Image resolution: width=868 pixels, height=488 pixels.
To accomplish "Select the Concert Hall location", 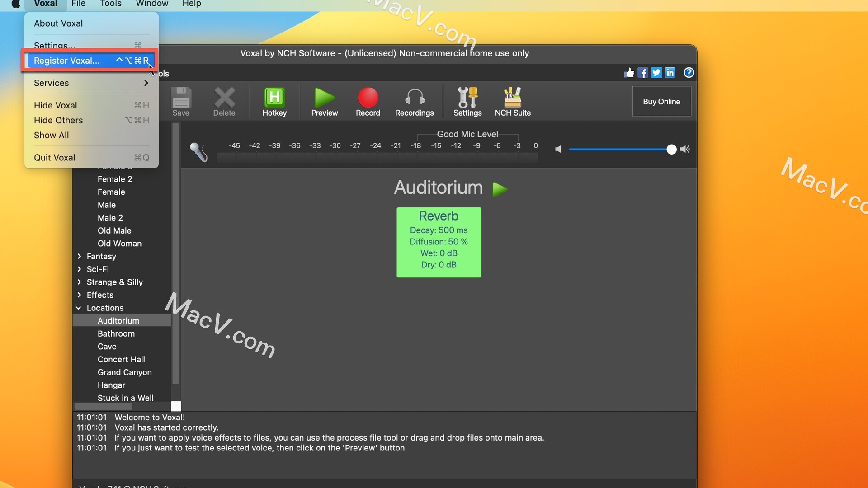I will pyautogui.click(x=122, y=360).
